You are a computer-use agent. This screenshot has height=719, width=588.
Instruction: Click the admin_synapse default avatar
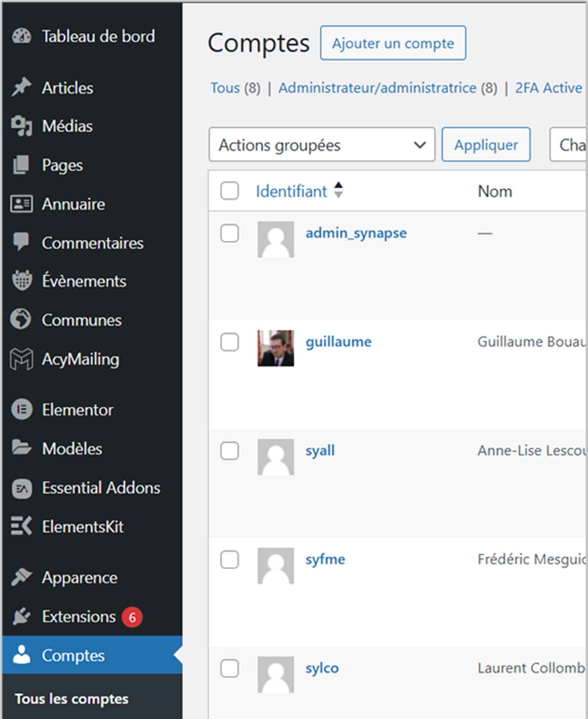tap(276, 239)
